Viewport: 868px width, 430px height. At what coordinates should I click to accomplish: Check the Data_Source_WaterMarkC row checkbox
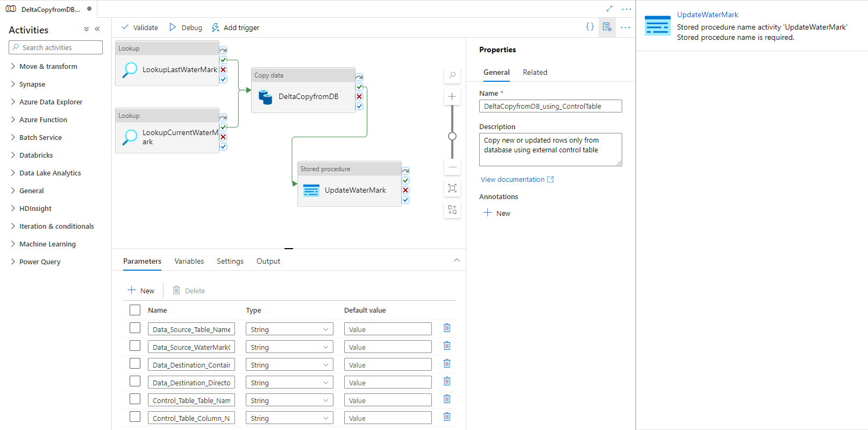(x=135, y=346)
